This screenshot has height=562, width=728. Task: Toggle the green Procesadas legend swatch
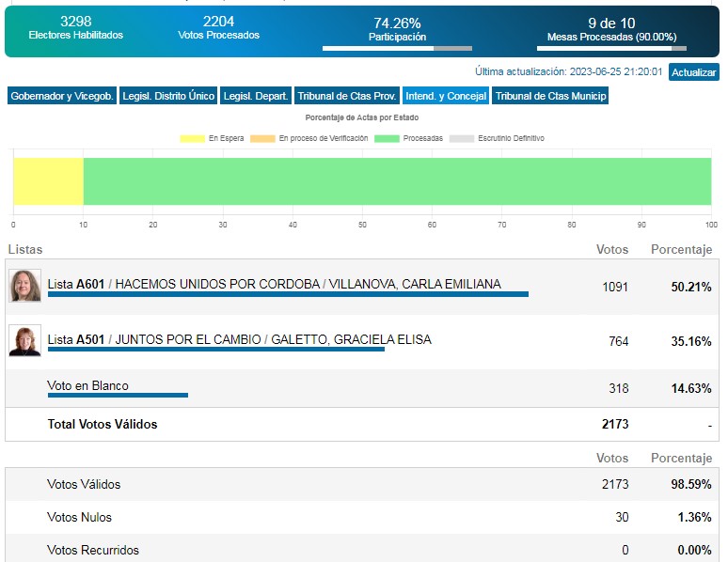pyautogui.click(x=387, y=138)
